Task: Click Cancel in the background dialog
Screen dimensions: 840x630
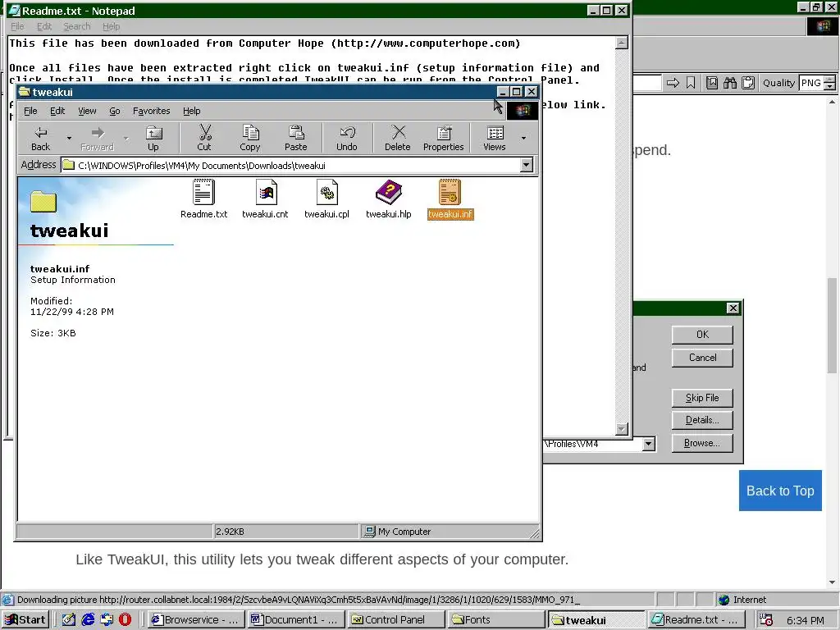Action: tap(702, 358)
